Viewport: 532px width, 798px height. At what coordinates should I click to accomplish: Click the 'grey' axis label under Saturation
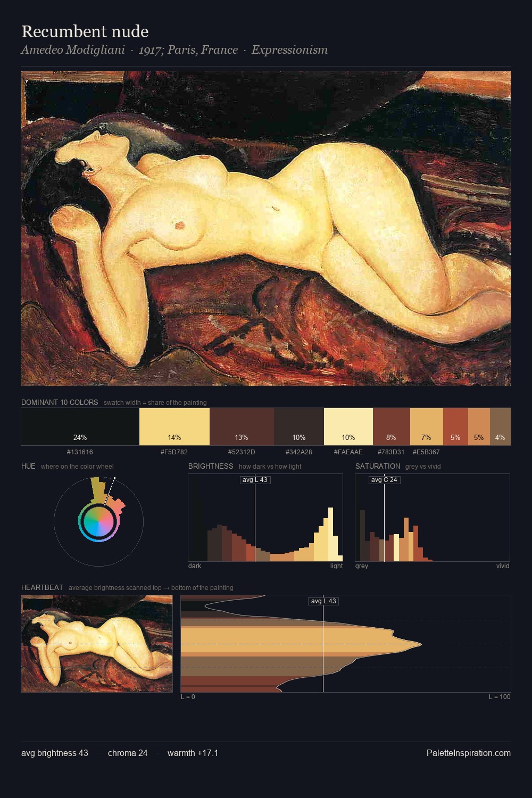(362, 566)
